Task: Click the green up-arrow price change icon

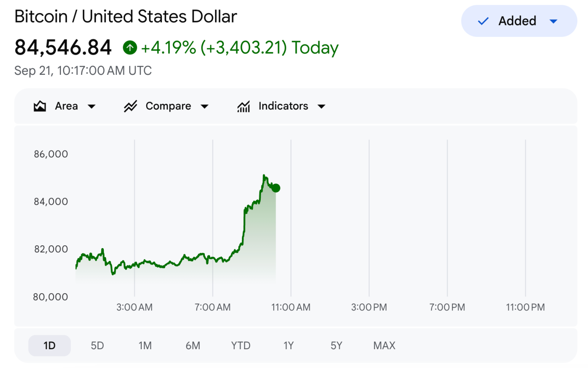Action: (x=130, y=48)
